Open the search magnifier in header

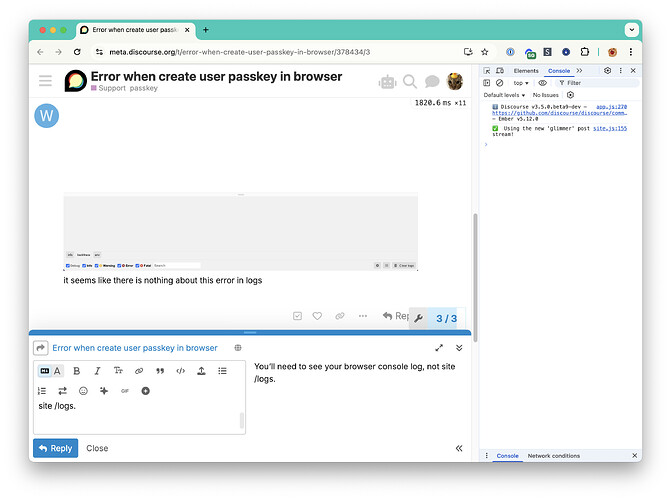tap(410, 81)
